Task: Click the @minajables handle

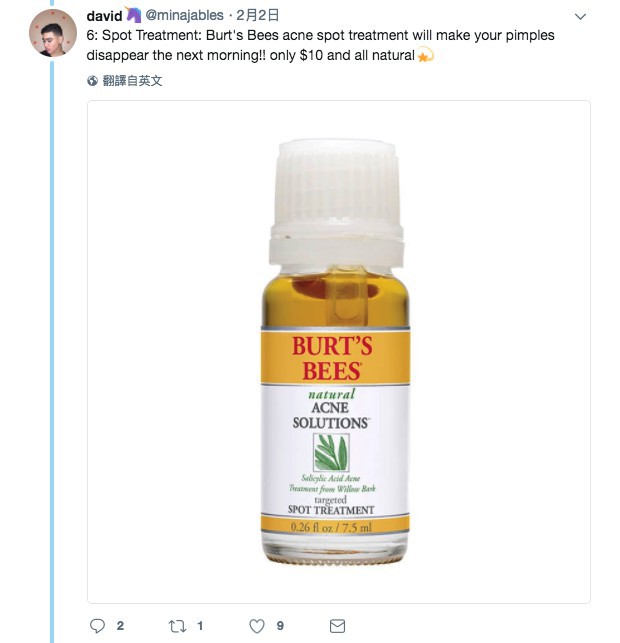Action: click(185, 16)
